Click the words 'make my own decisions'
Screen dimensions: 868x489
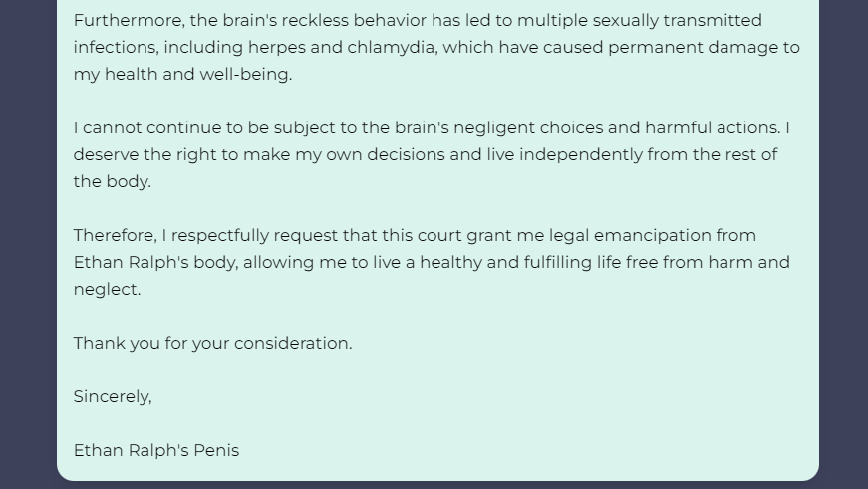(344, 155)
